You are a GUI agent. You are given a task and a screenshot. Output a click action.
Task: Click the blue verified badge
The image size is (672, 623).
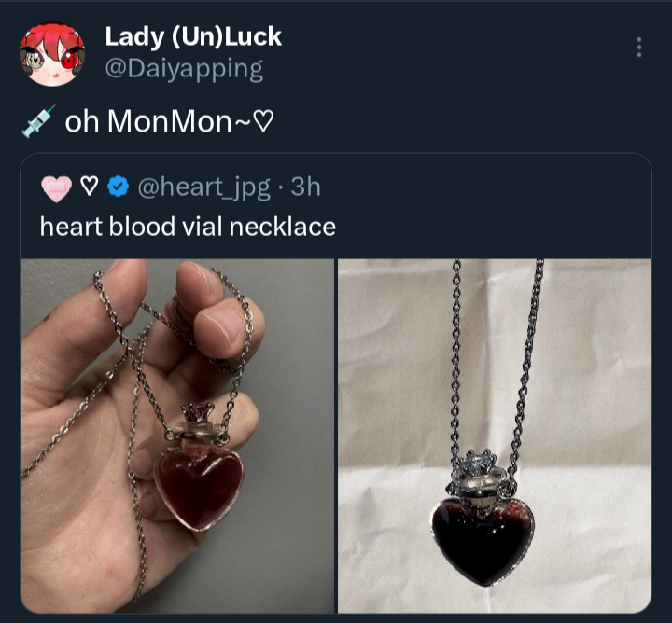[118, 187]
